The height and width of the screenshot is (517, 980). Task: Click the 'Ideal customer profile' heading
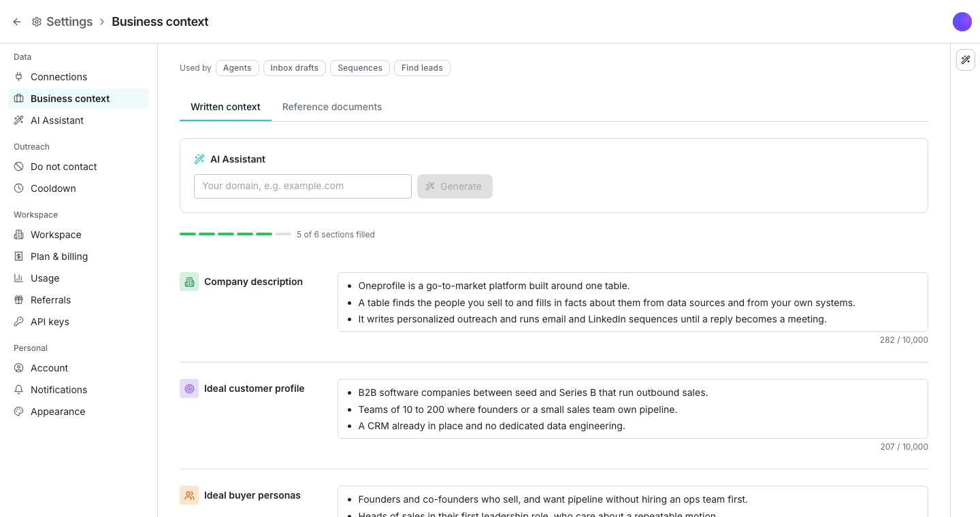click(x=255, y=388)
